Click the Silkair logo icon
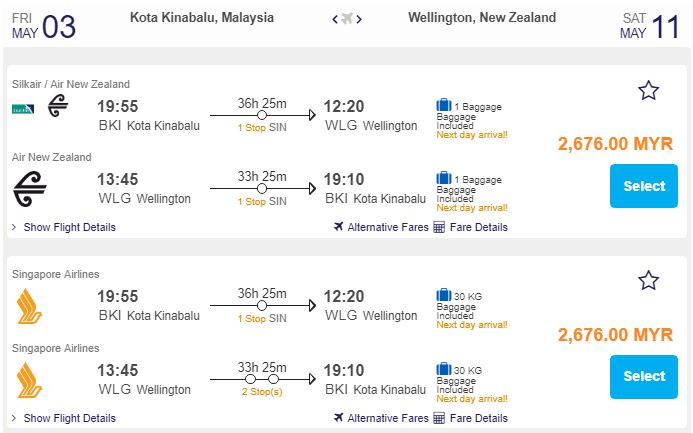This screenshot has width=693, height=433. coord(23,108)
